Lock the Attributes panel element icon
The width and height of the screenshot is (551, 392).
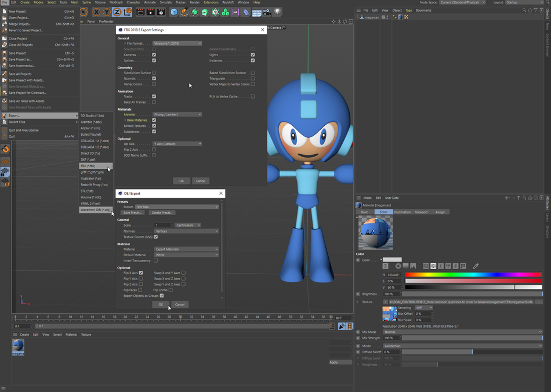[x=530, y=198]
